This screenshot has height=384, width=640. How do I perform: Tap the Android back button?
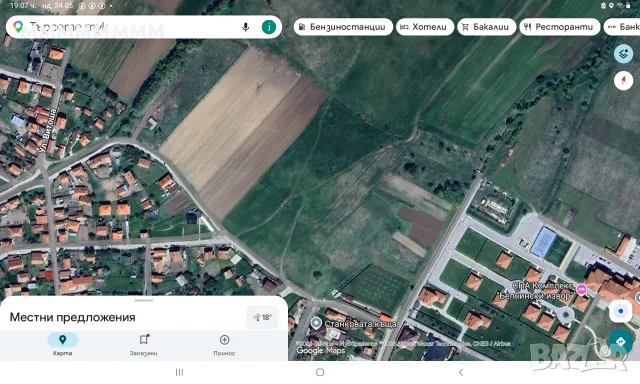pos(461,372)
